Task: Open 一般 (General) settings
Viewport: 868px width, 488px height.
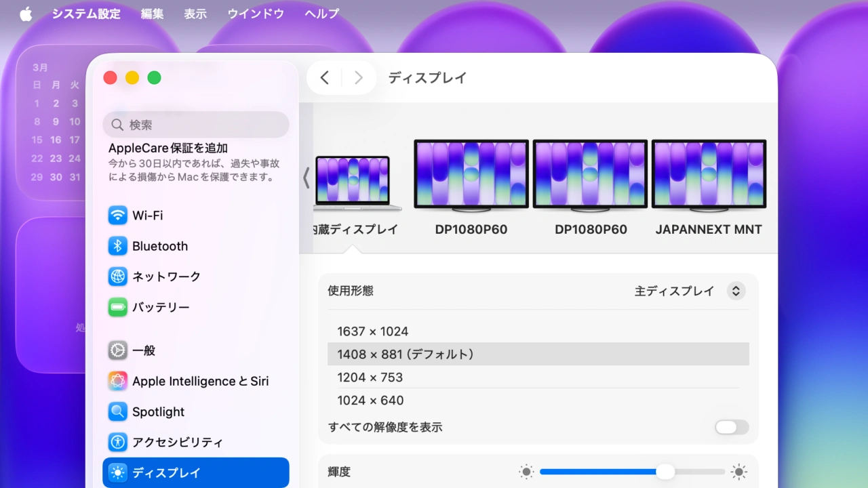Action: coord(117,350)
